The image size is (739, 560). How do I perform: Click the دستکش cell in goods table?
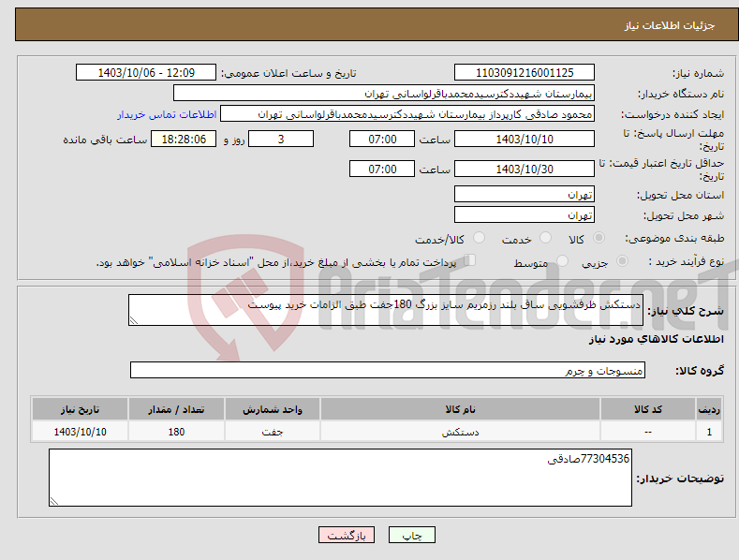point(460,432)
